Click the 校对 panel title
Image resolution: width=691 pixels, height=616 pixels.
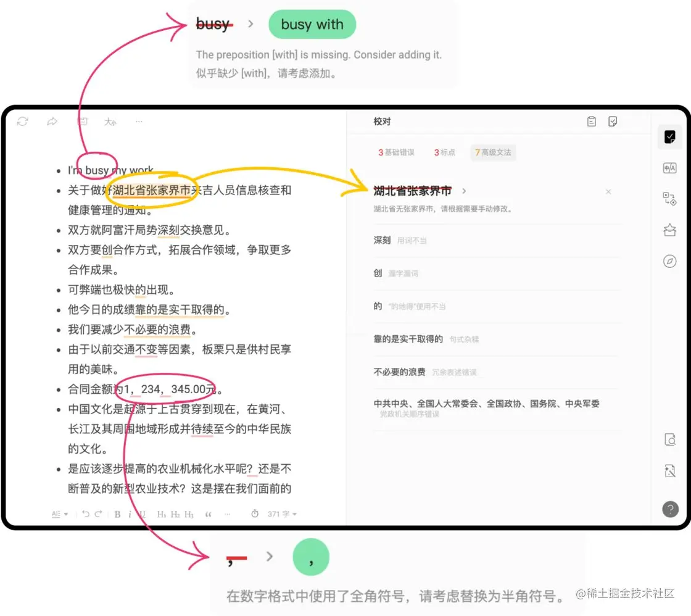[382, 122]
